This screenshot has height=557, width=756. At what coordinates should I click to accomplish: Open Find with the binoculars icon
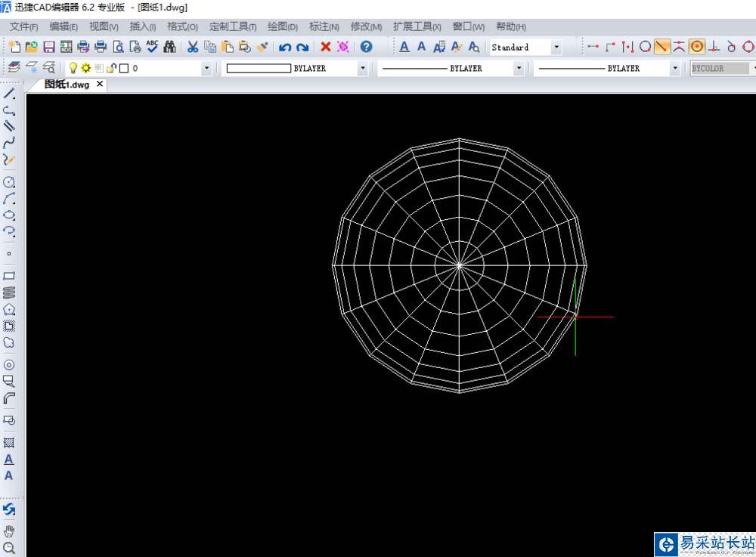[169, 47]
